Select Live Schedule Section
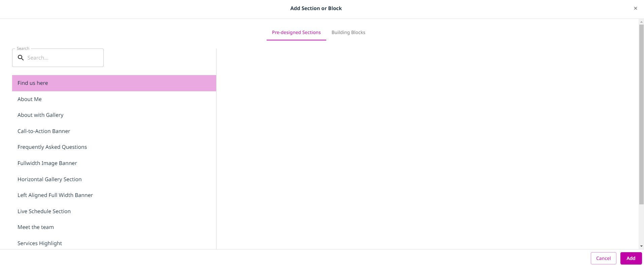 [114, 211]
